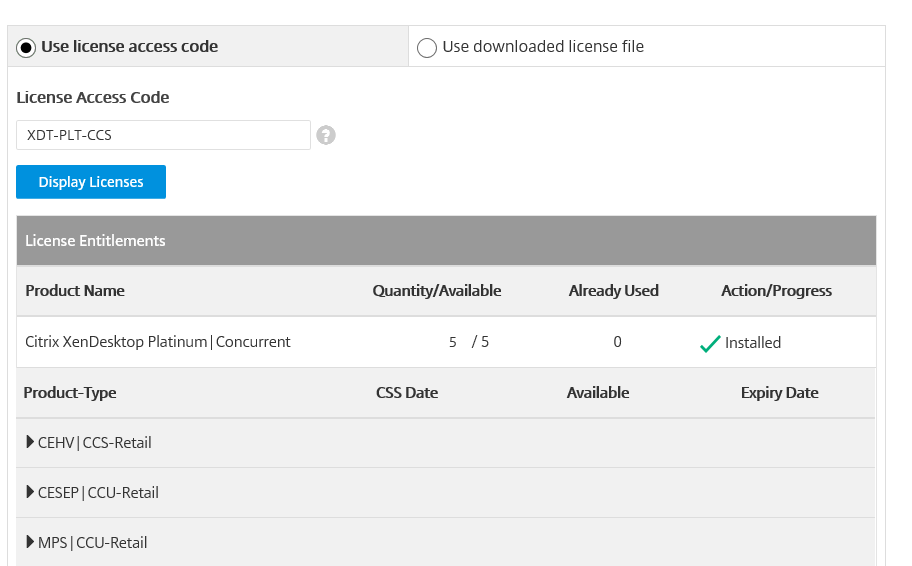This screenshot has height=566, width=912.
Task: Expand the MPS|CCU-Retail row
Action: pyautogui.click(x=30, y=542)
